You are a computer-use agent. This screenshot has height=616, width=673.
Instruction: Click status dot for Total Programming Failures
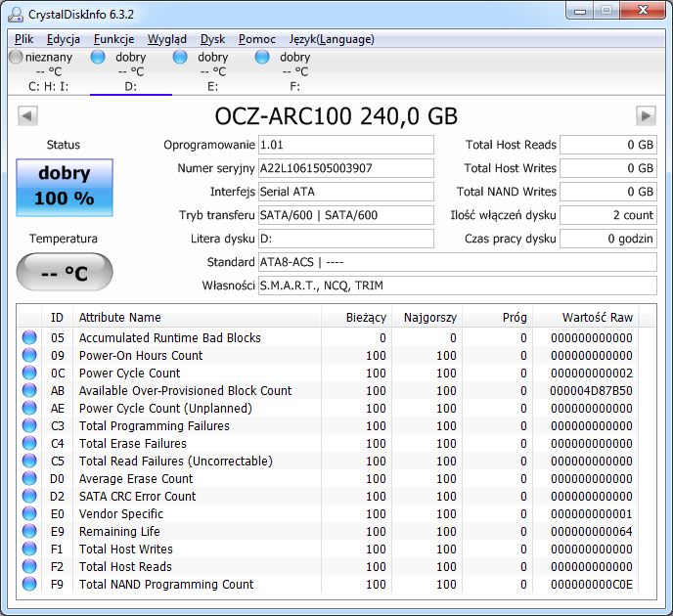[x=29, y=425]
